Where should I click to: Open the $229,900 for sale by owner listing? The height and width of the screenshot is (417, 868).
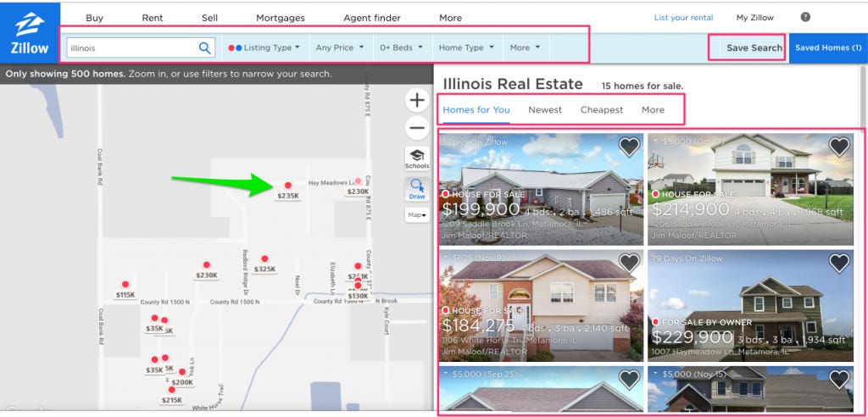751,306
